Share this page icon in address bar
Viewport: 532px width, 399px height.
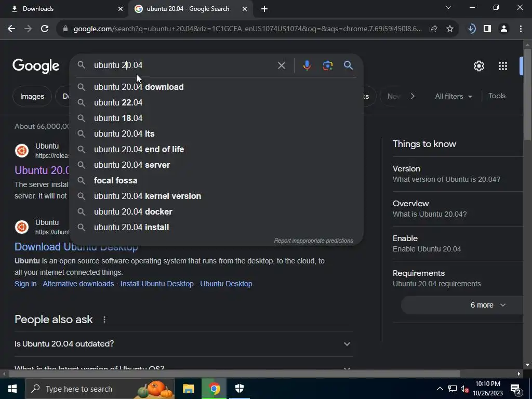pyautogui.click(x=433, y=29)
